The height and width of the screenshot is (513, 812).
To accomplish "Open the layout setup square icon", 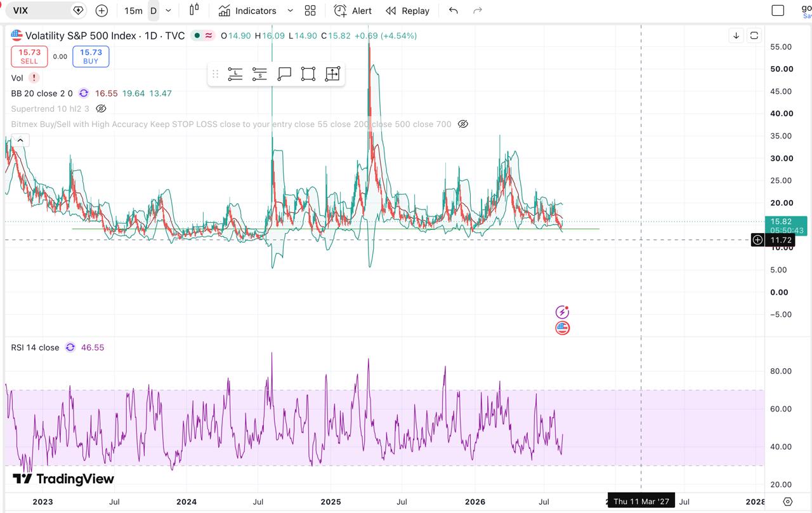I will [x=778, y=11].
